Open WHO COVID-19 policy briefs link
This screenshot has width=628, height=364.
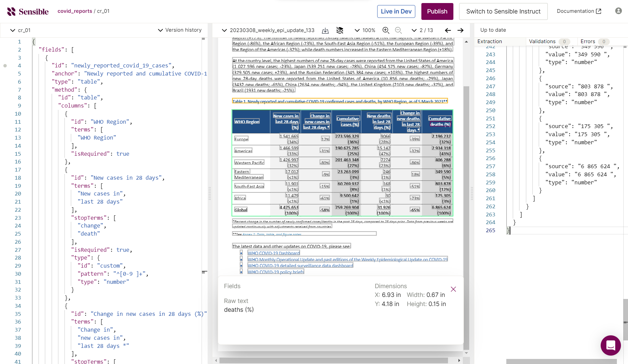276,272
